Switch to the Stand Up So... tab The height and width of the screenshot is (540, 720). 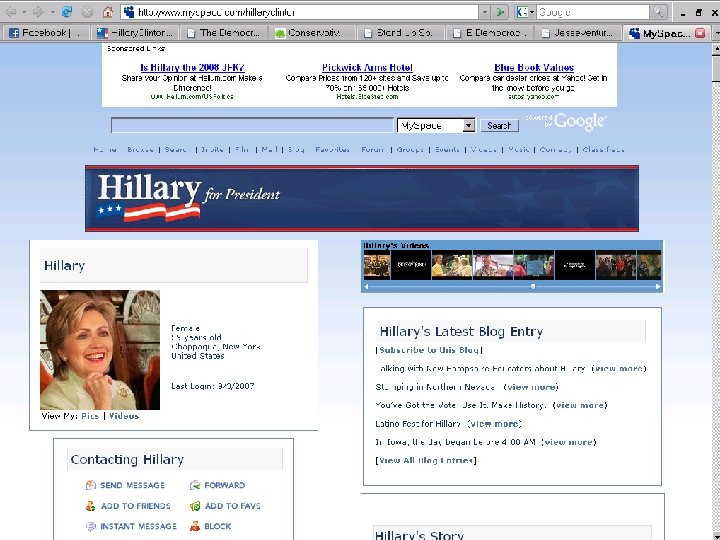[x=402, y=33]
